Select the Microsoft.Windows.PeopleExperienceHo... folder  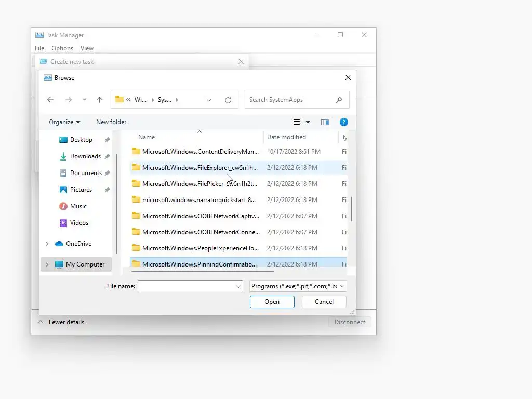point(201,248)
